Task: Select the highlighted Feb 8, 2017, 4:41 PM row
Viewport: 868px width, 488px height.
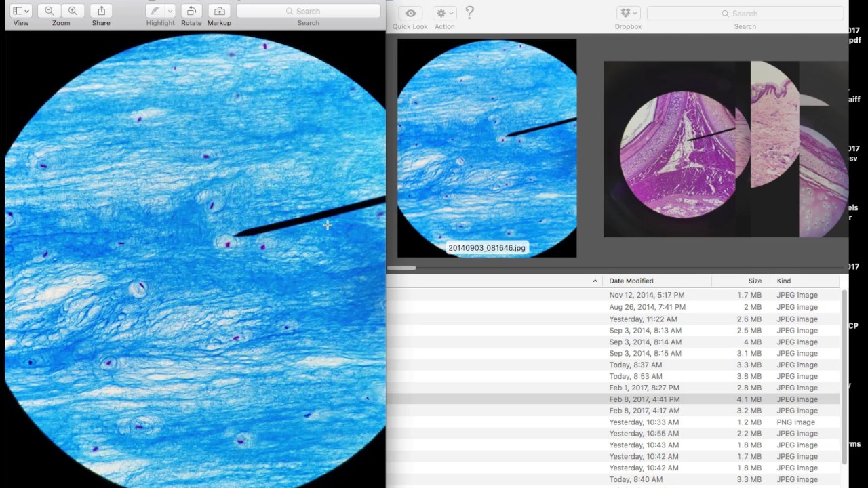Action: click(x=613, y=400)
